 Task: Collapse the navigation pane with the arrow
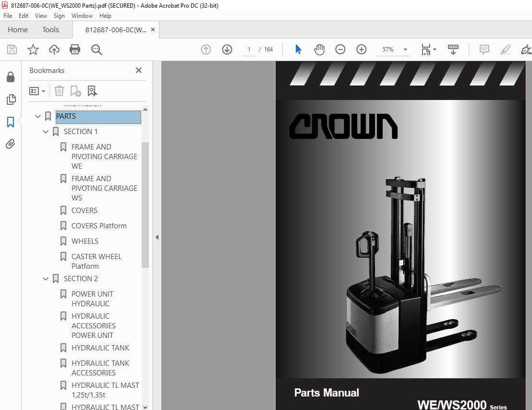(x=157, y=237)
